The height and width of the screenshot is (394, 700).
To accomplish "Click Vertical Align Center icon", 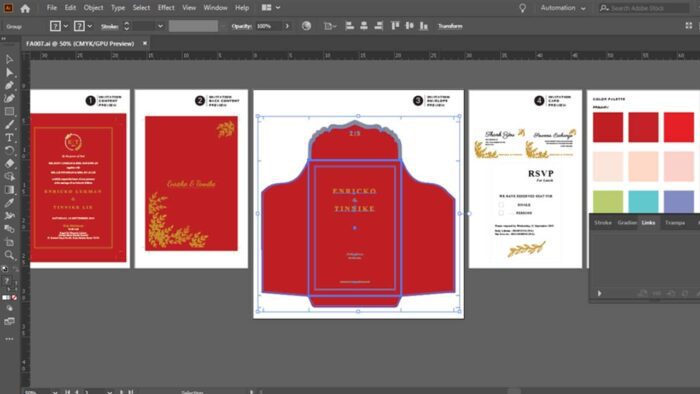I will [409, 26].
